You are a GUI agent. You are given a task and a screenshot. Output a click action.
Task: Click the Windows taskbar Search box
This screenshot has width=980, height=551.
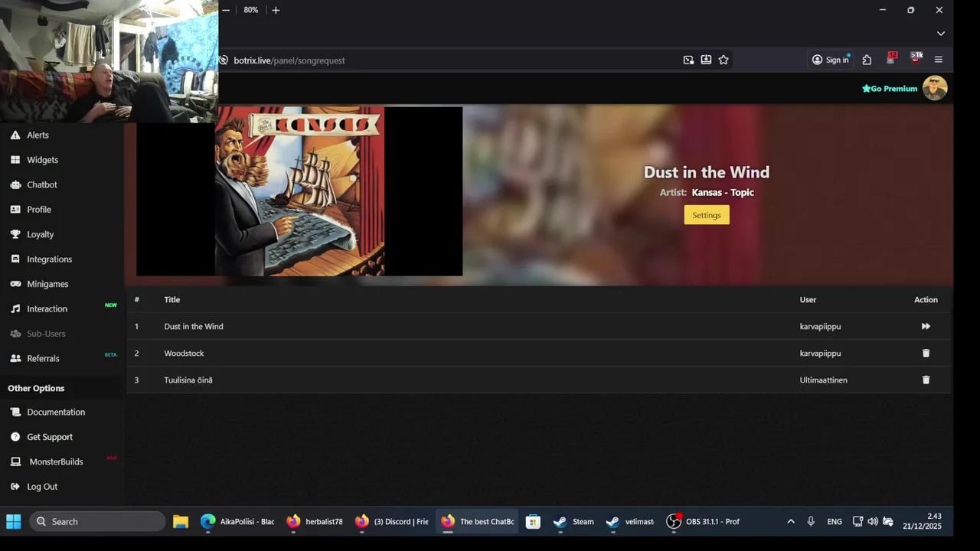[x=97, y=521]
